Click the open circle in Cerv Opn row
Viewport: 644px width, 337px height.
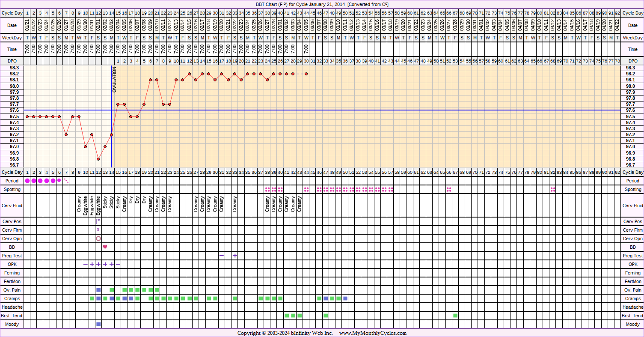(98, 239)
